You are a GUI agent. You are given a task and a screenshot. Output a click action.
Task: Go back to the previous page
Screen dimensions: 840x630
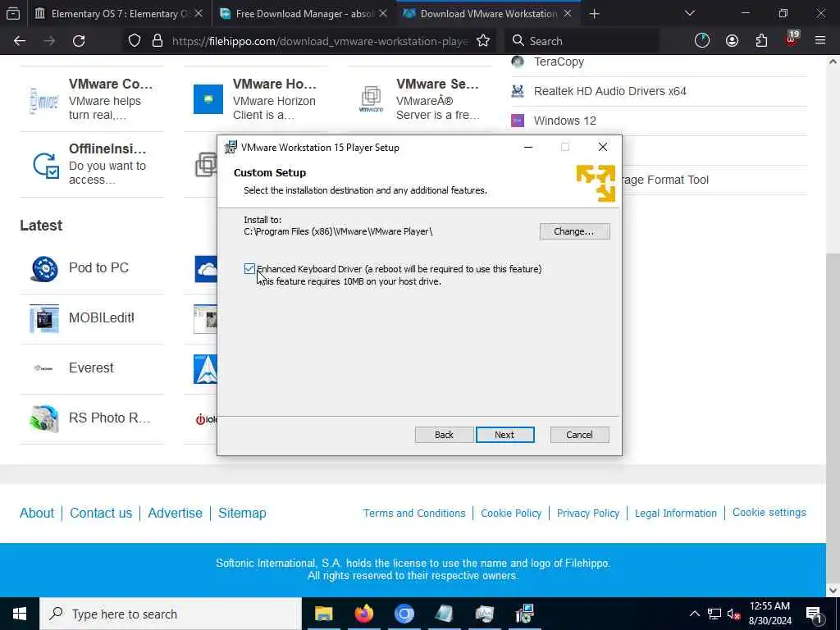20,41
